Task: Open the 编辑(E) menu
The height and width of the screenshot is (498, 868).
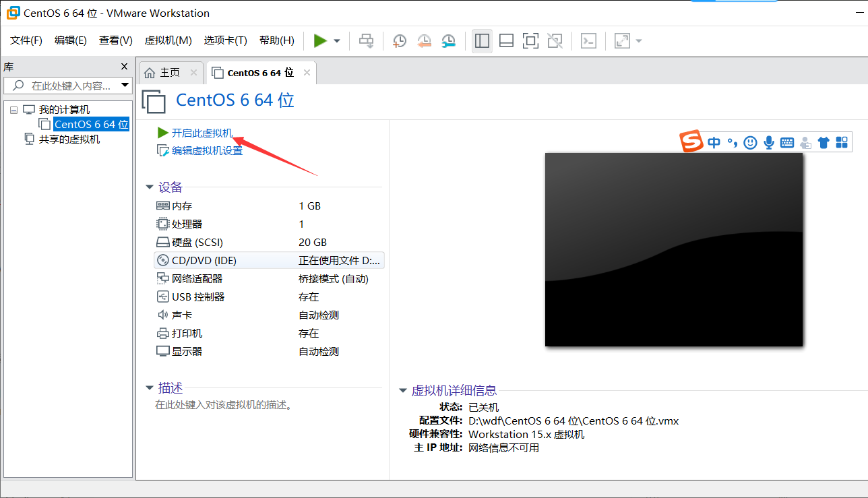Action: [x=71, y=40]
